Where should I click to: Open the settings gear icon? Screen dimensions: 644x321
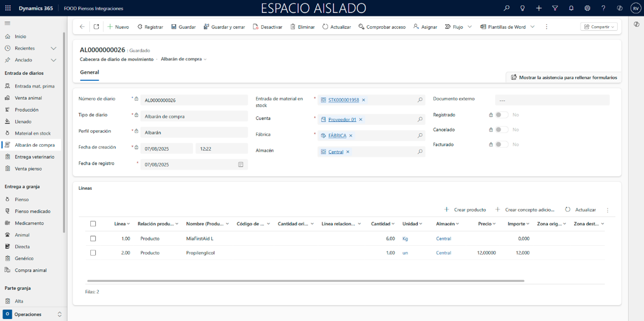pyautogui.click(x=587, y=8)
